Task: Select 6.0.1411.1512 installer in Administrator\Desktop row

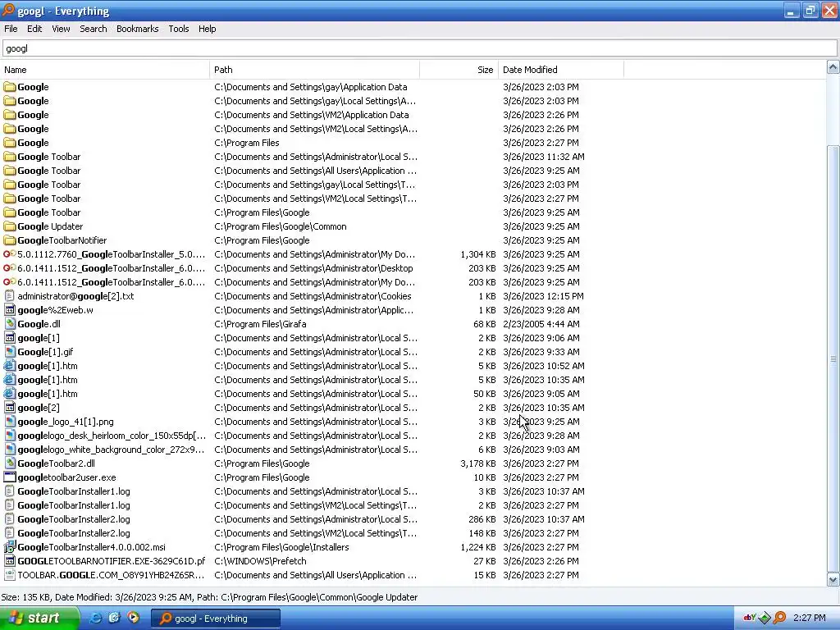Action: (x=111, y=268)
